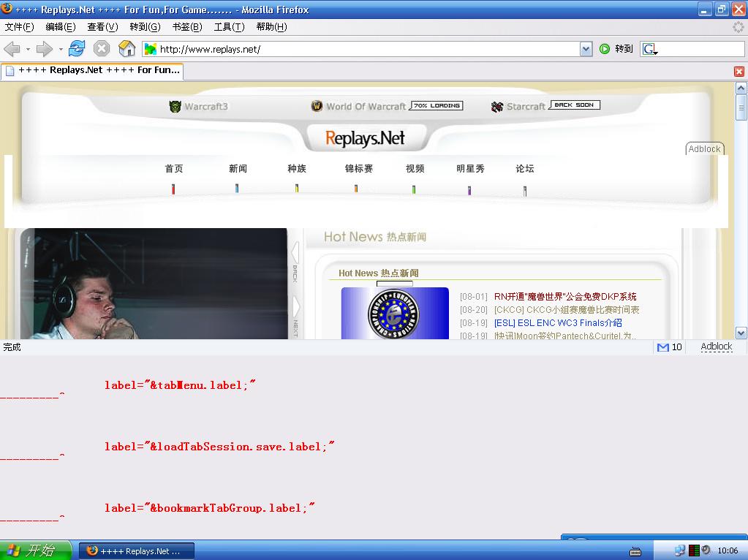
Task: Open the CKCG小组赛魔兽比赛时间表 news link
Action: tap(567, 310)
